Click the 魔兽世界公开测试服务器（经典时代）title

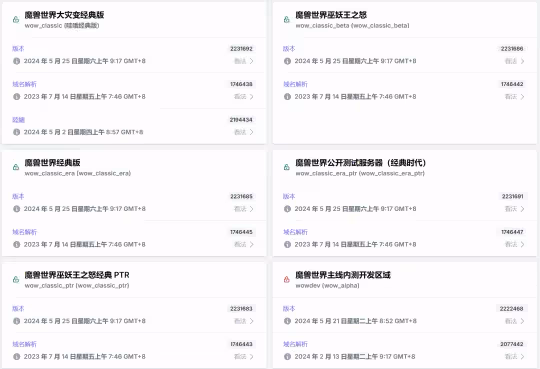point(361,163)
